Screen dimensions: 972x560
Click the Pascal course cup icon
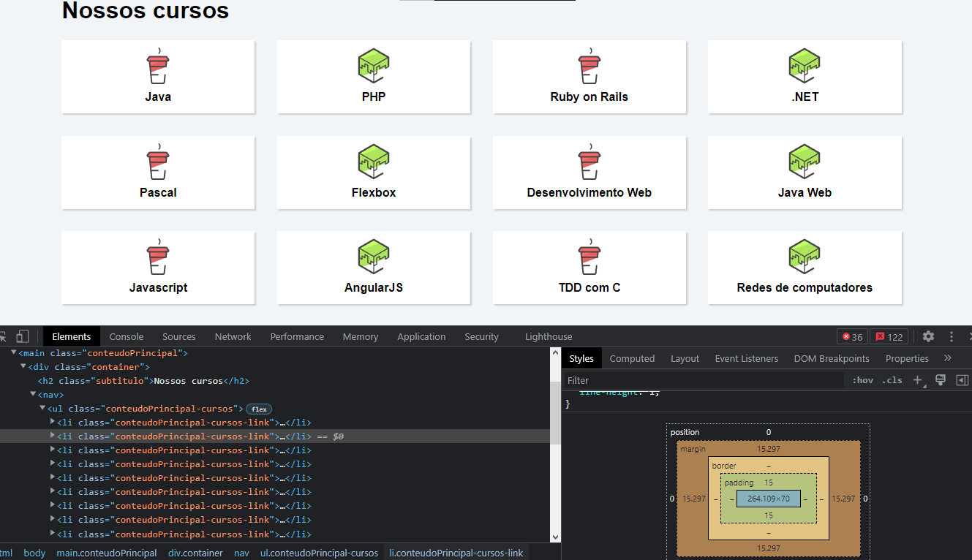158,162
